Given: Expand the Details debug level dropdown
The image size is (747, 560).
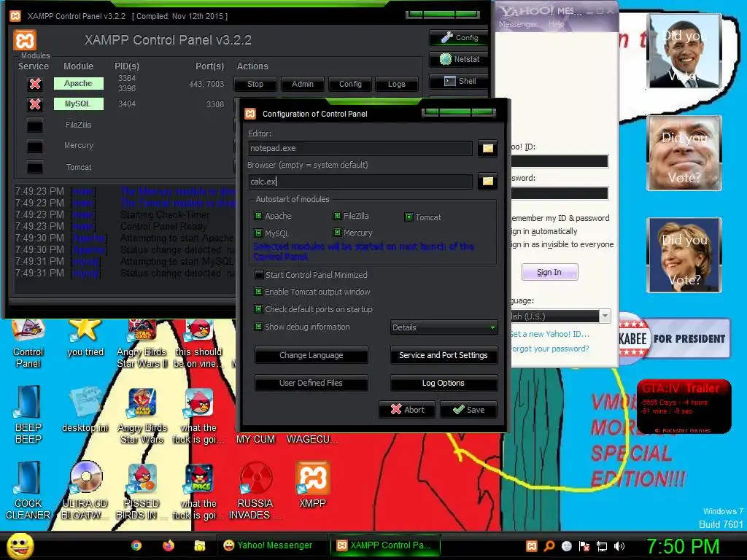Looking at the screenshot, I should pos(444,327).
